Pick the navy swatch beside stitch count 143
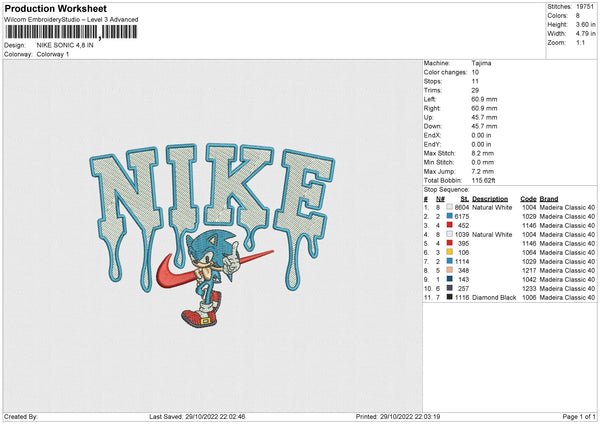Viewport: 600px width, 424px height. [x=449, y=279]
